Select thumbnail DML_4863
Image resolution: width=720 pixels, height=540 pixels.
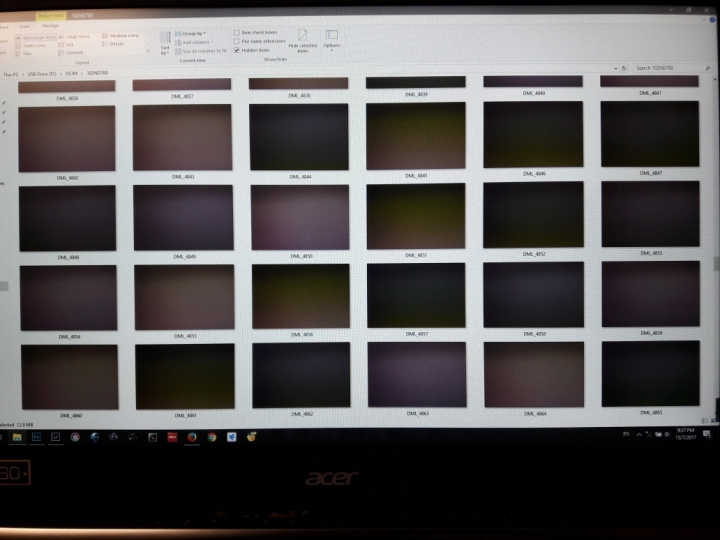pos(417,375)
